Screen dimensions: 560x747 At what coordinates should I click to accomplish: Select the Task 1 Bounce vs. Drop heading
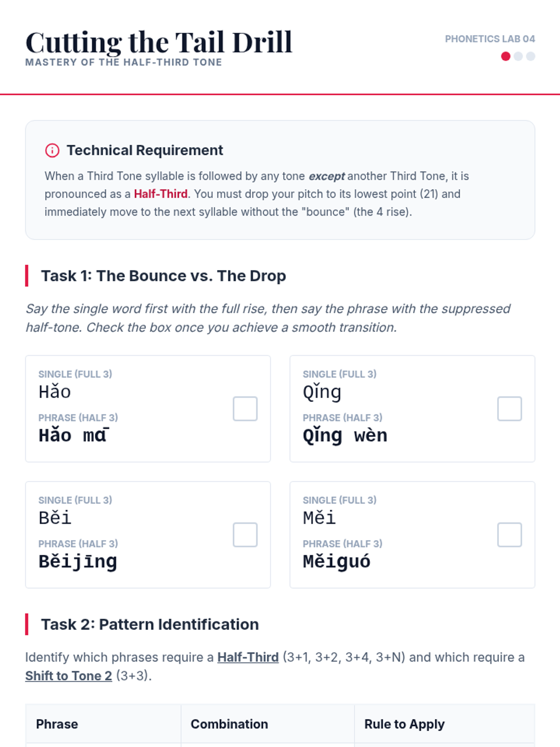click(163, 276)
